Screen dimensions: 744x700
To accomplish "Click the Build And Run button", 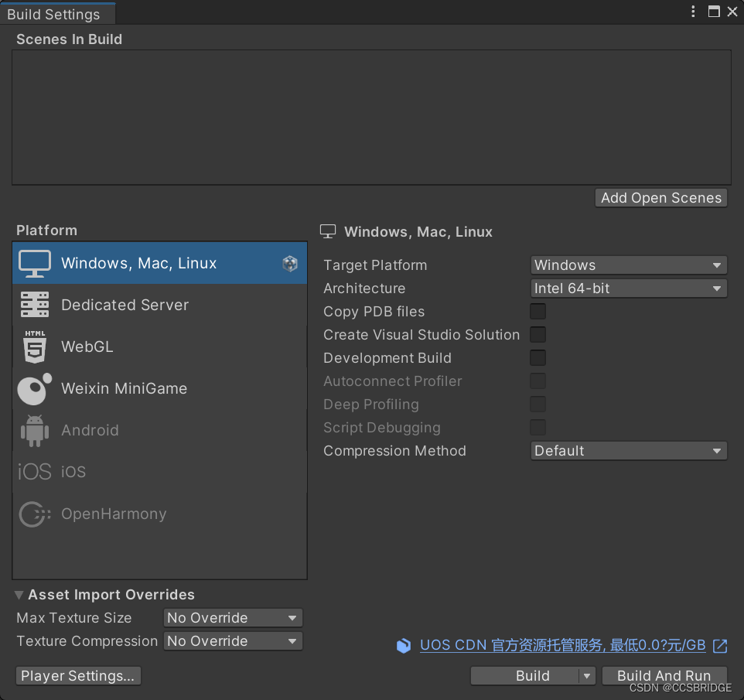I will click(664, 676).
